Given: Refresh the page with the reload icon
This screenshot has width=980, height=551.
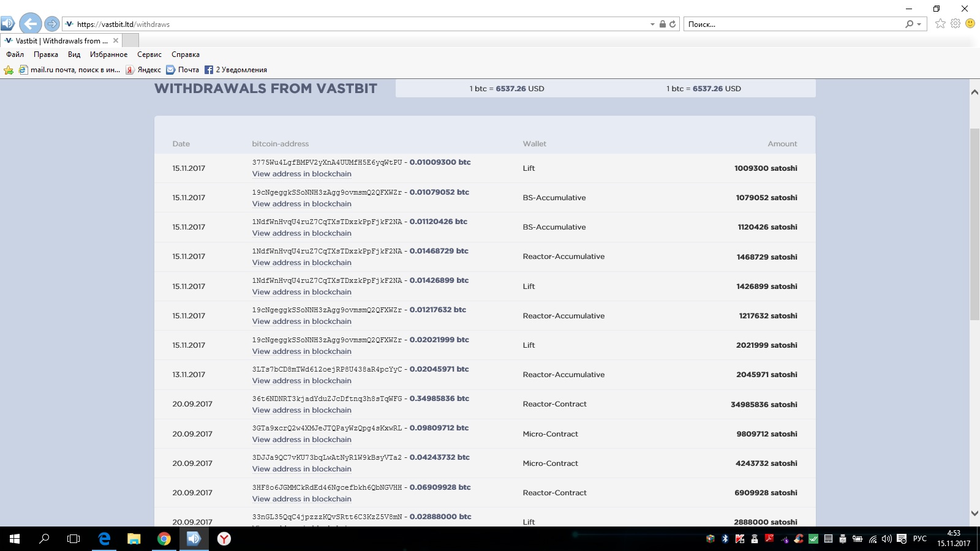Looking at the screenshot, I should click(673, 24).
